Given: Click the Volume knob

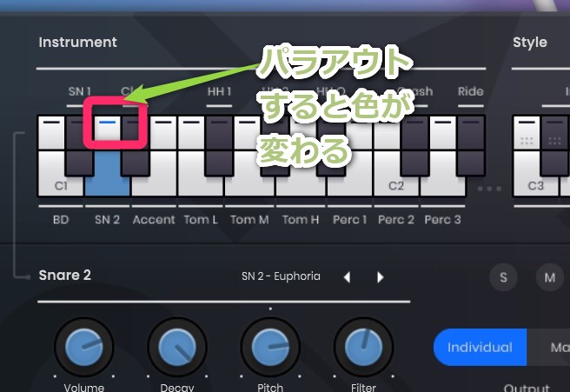Looking at the screenshot, I should [84, 348].
